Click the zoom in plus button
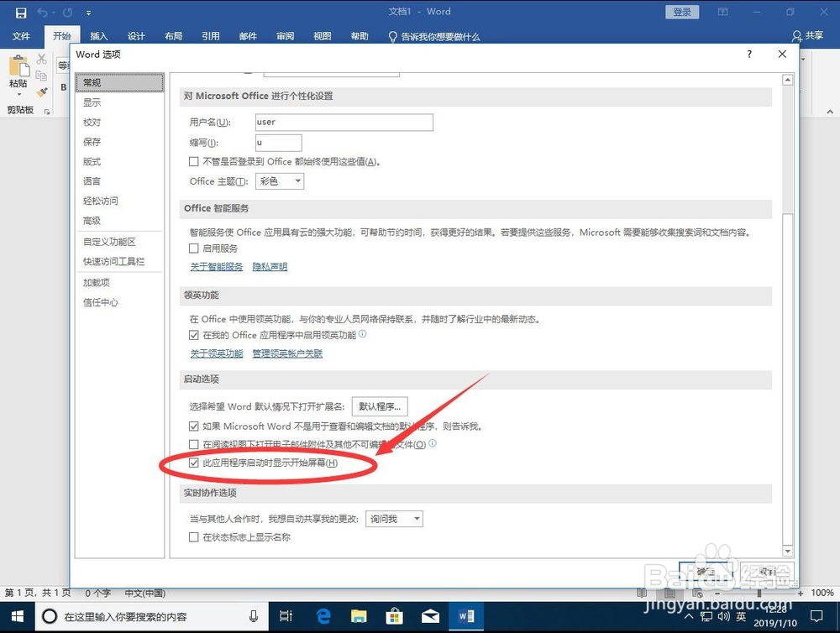 [801, 593]
